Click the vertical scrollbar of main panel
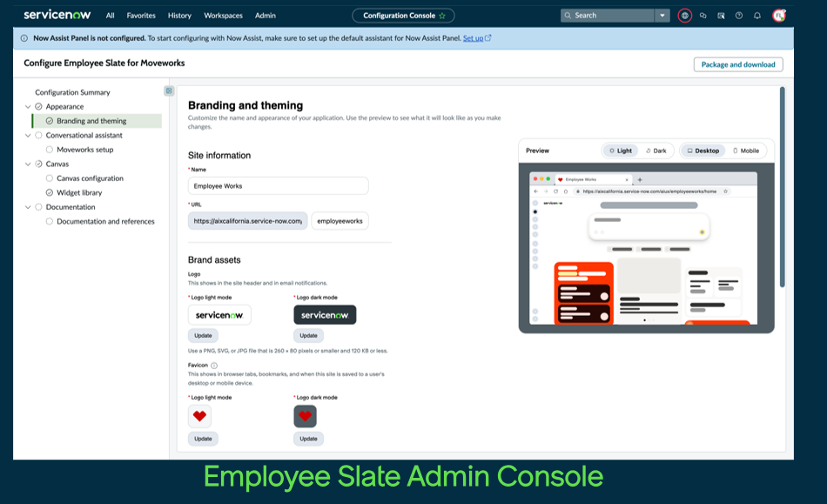The image size is (827, 504). pos(783,187)
